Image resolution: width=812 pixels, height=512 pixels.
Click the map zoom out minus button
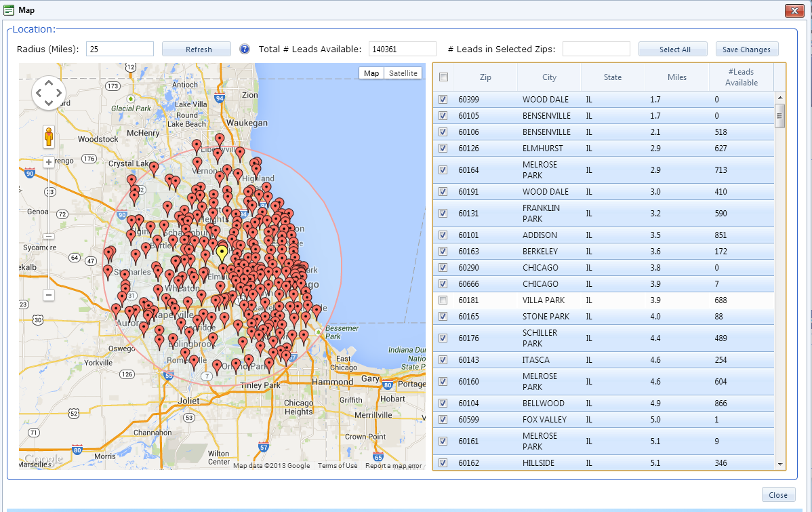point(49,295)
